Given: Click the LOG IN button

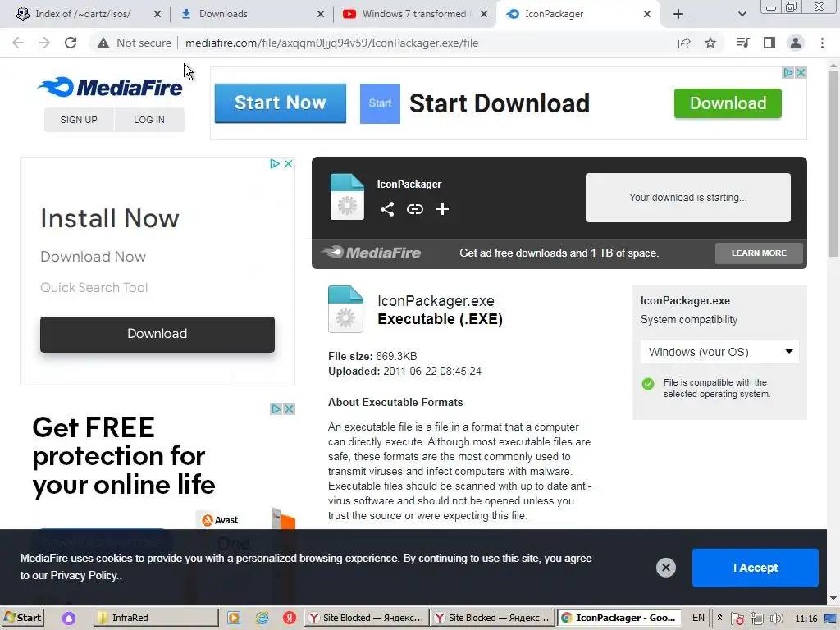Looking at the screenshot, I should tap(149, 120).
